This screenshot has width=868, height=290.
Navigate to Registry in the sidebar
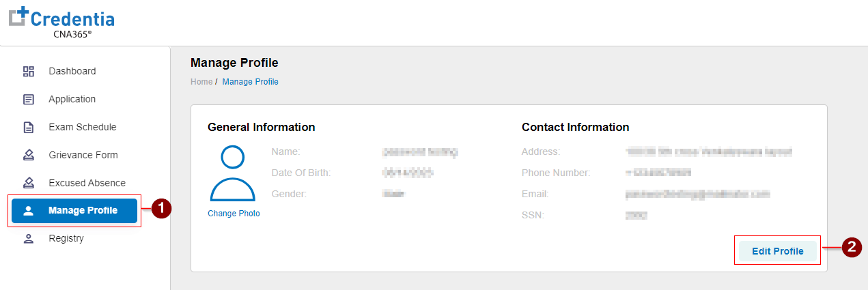[x=66, y=239]
